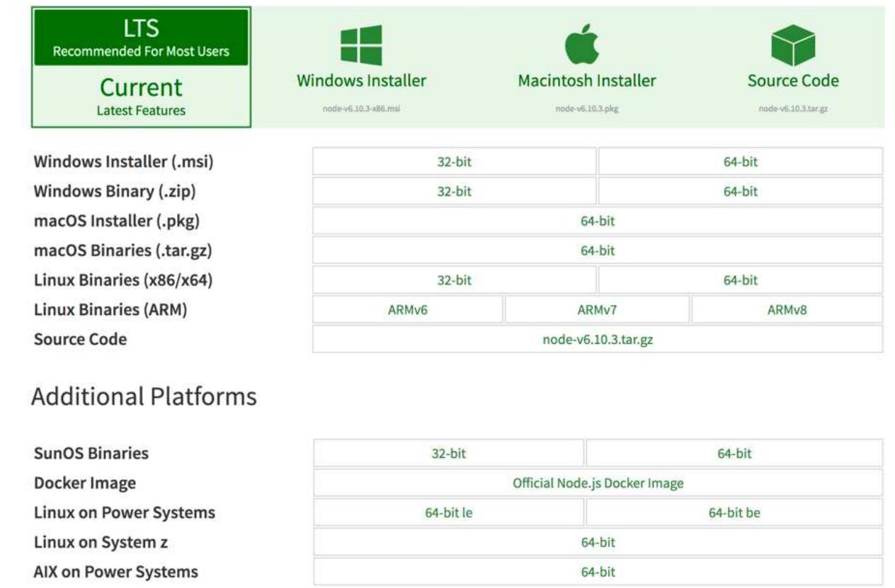Download 32-bit Linux Binaries (x86/x64)
Screen dimensions: 895x588
point(454,280)
